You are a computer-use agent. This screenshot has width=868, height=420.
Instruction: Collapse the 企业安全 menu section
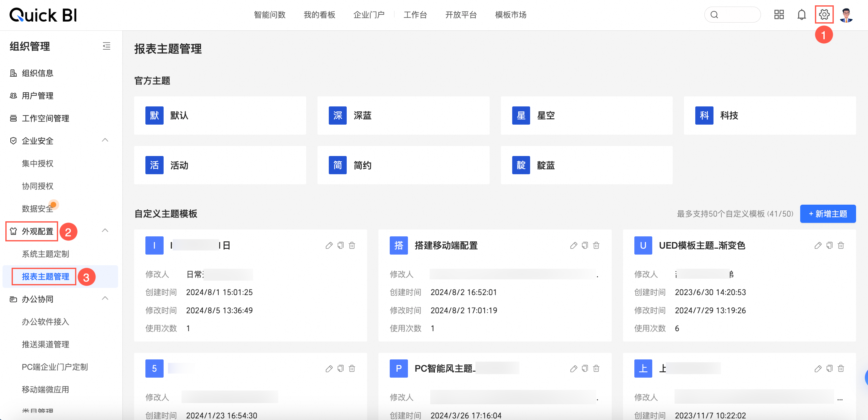pyautogui.click(x=105, y=140)
